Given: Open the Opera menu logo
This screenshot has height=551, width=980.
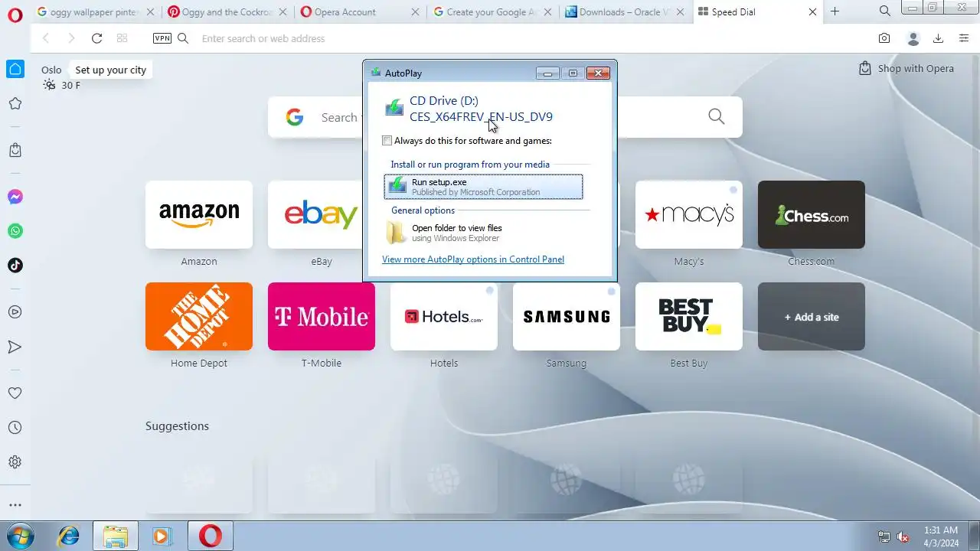Looking at the screenshot, I should [x=15, y=14].
